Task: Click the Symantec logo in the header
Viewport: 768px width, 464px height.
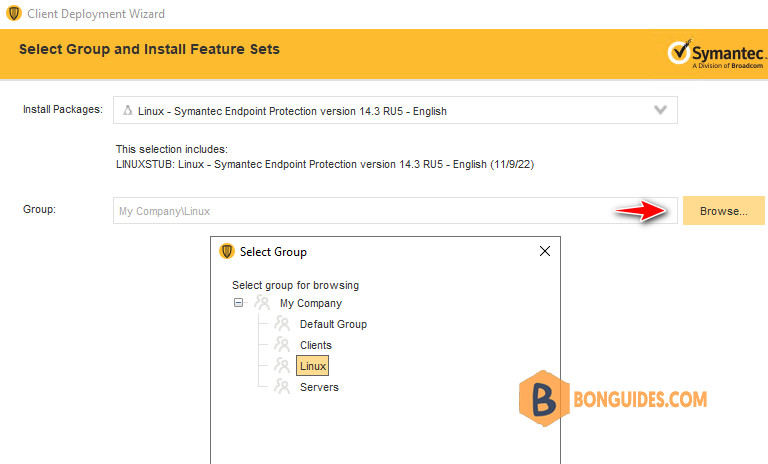Action: [716, 53]
